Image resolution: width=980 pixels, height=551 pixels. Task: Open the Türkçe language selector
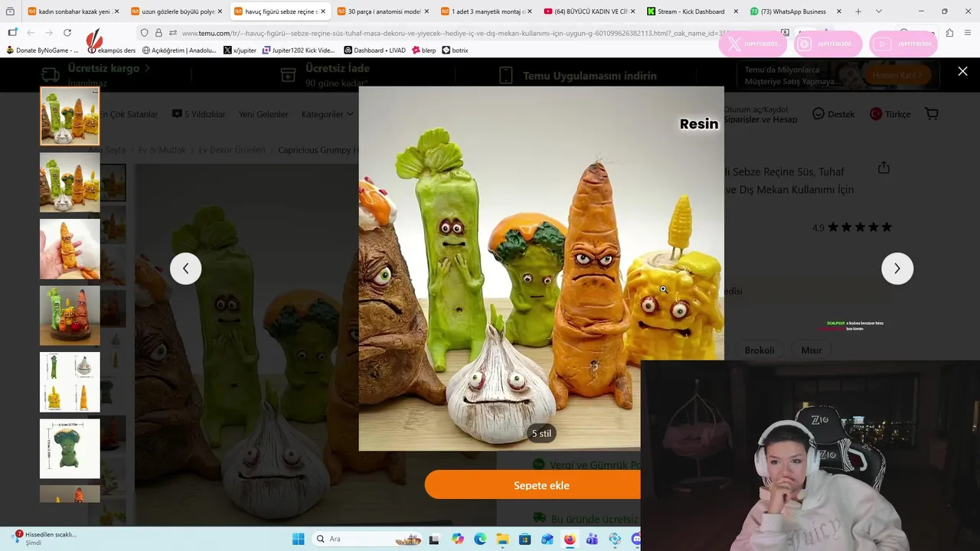click(x=890, y=114)
